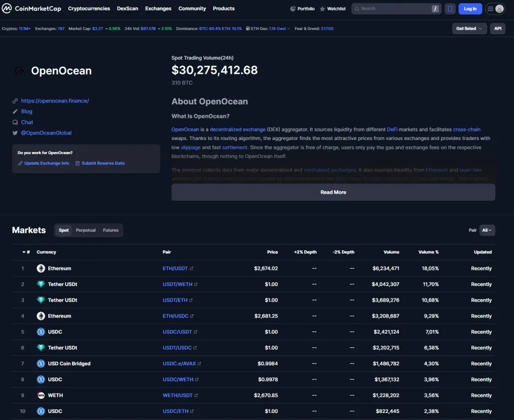Click the CoinMarketCap logo

pyautogui.click(x=32, y=9)
